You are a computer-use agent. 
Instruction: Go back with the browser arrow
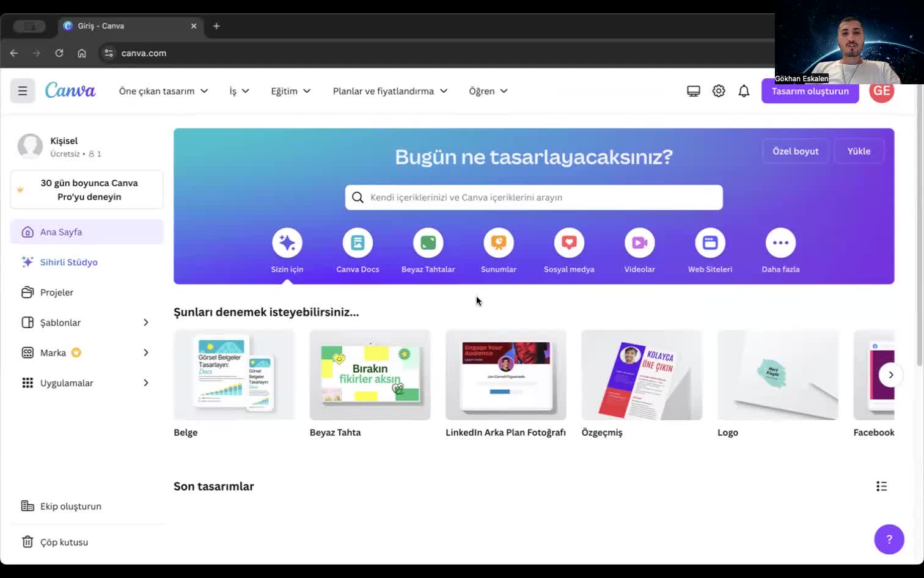14,53
